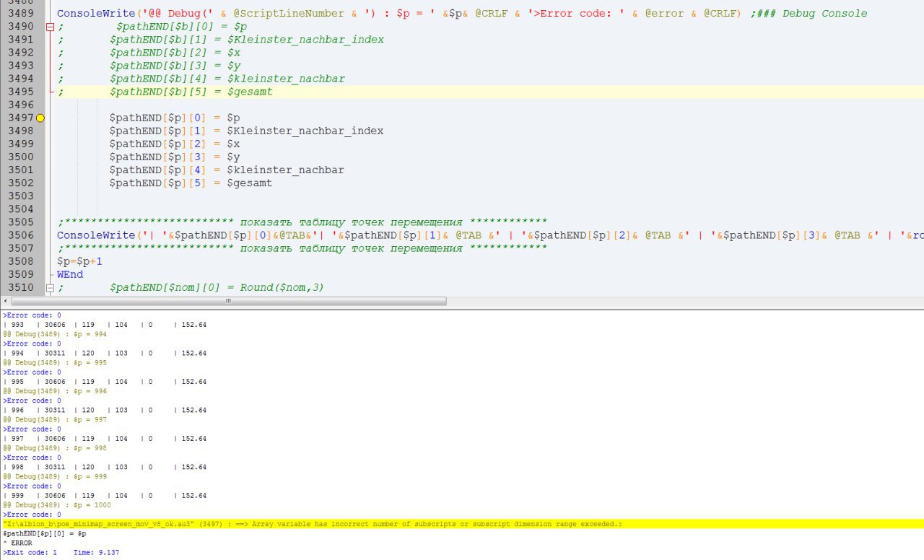Click the '$p=$p+1' statement
This screenshot has height=560, width=924.
(x=79, y=261)
